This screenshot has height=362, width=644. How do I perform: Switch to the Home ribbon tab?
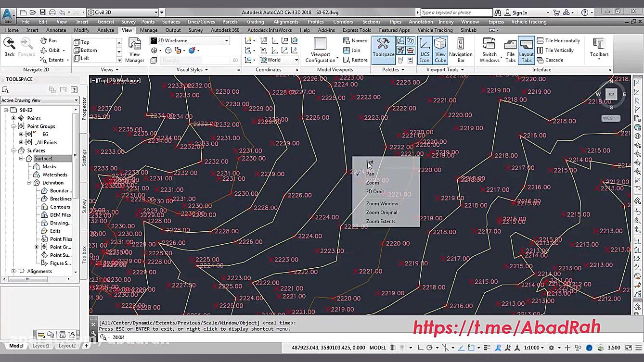click(x=12, y=30)
